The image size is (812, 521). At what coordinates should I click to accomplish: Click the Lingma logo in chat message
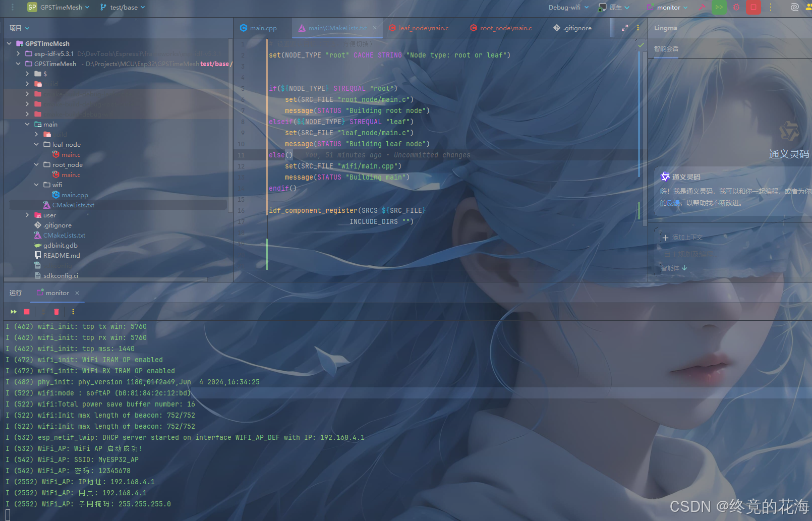[x=665, y=177]
